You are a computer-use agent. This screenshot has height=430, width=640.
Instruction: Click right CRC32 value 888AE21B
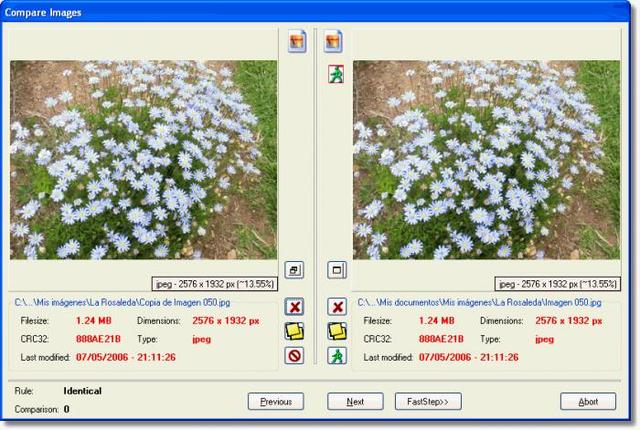tap(441, 339)
